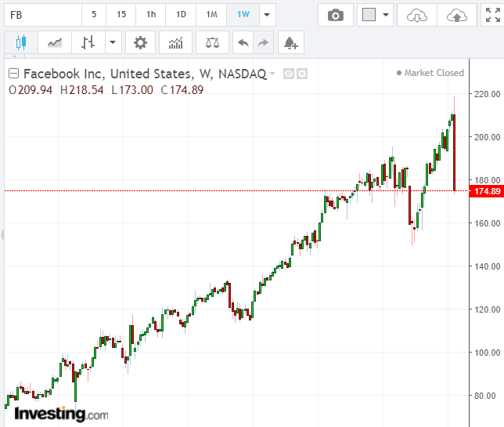This screenshot has height=427, width=504.
Task: Collapse the Facebook Inc legend box
Action: [13, 74]
